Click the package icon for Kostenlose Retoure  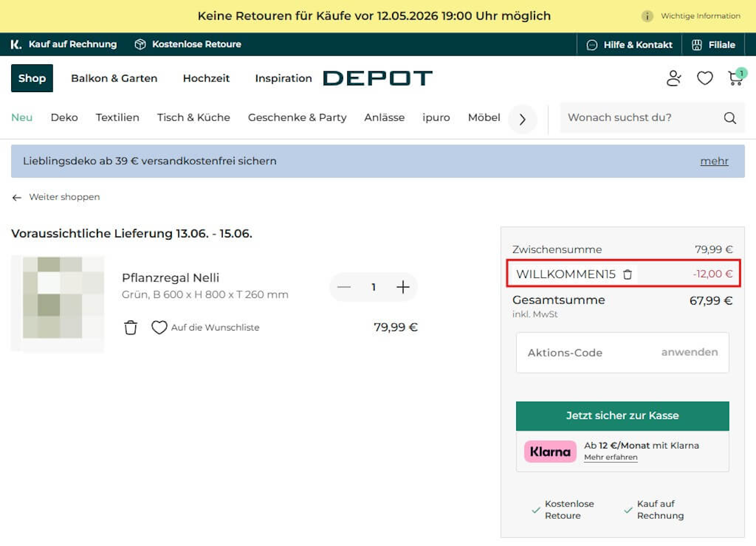click(140, 44)
